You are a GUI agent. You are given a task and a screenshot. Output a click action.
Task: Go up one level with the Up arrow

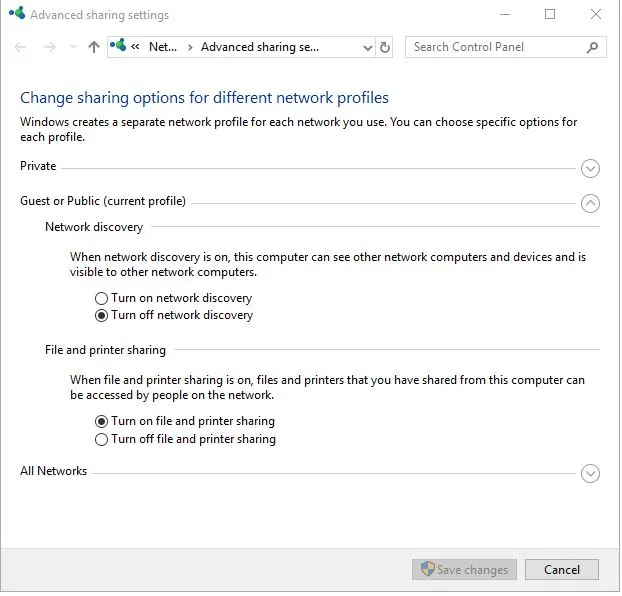click(x=94, y=47)
